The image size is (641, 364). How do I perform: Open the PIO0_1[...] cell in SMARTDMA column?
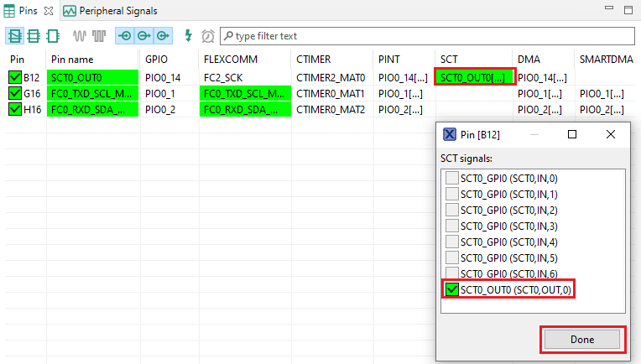(601, 94)
